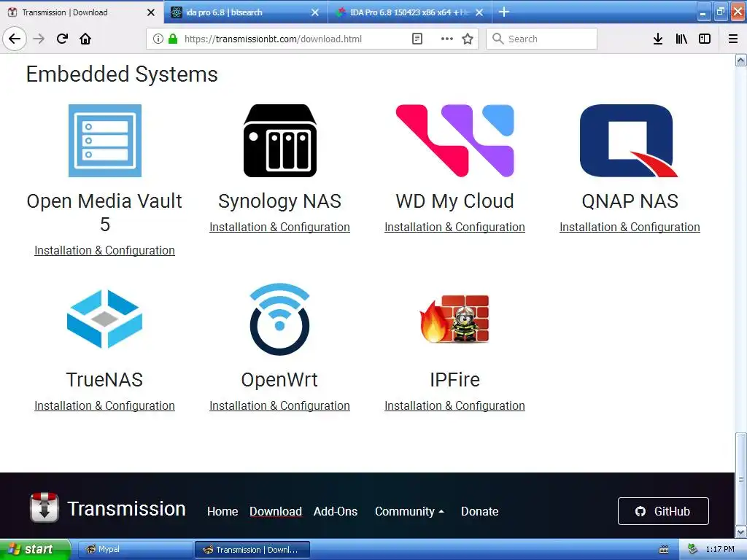The width and height of the screenshot is (747, 560).
Task: Click Add-Ons in the footer navigation
Action: (336, 511)
